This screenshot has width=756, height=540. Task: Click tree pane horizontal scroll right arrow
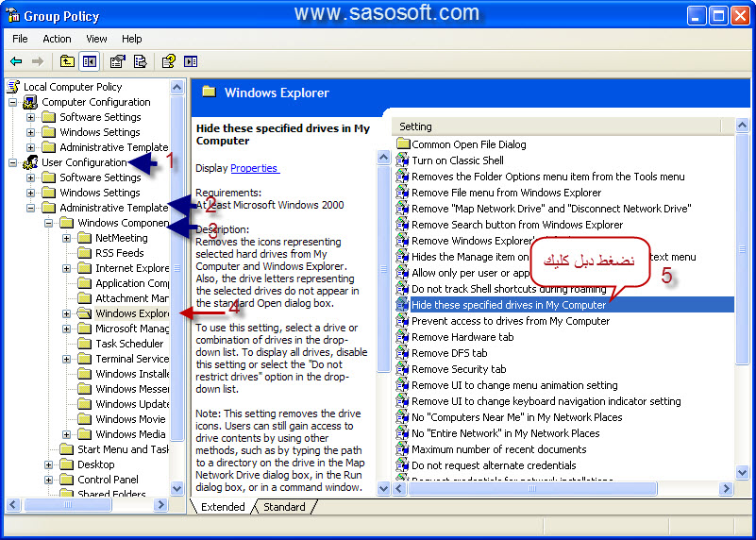[161, 505]
